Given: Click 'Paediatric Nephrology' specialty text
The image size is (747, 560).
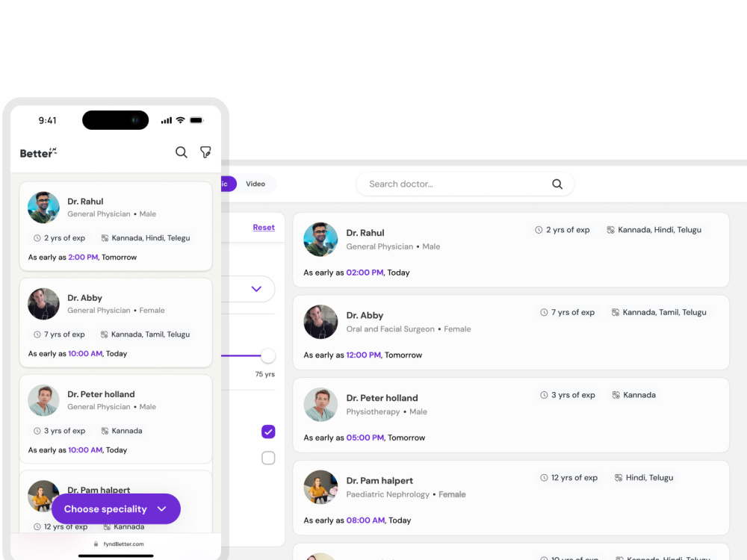Looking at the screenshot, I should point(388,494).
